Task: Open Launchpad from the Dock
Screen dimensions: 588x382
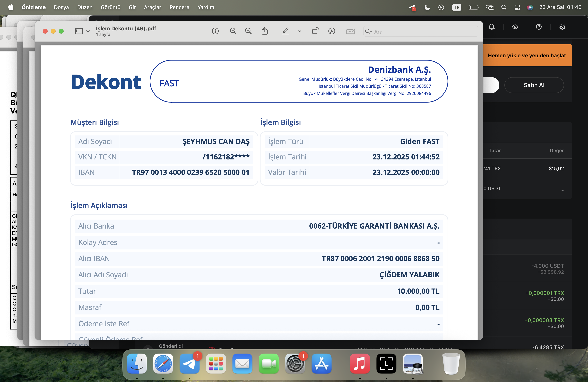Action: tap(216, 363)
